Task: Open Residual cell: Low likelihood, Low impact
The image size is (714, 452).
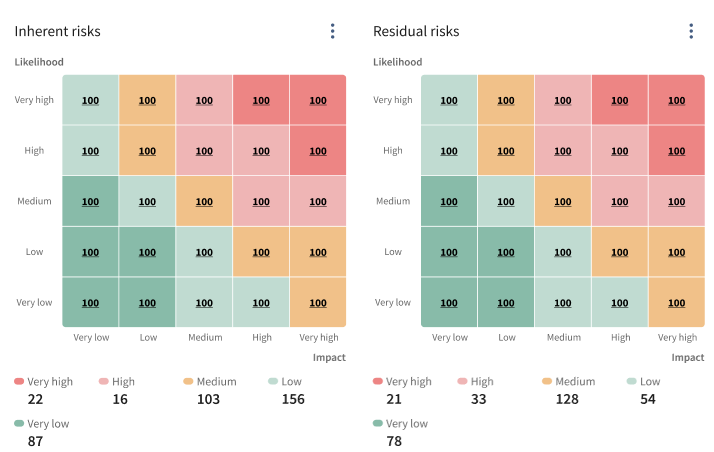Action: click(x=506, y=252)
